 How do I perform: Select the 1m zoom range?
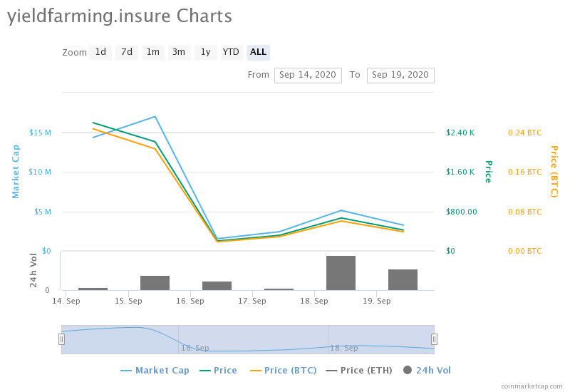coord(153,52)
